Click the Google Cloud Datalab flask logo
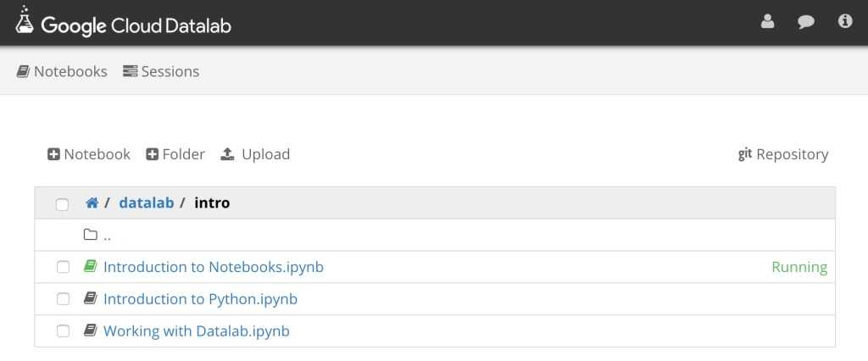 point(25,22)
